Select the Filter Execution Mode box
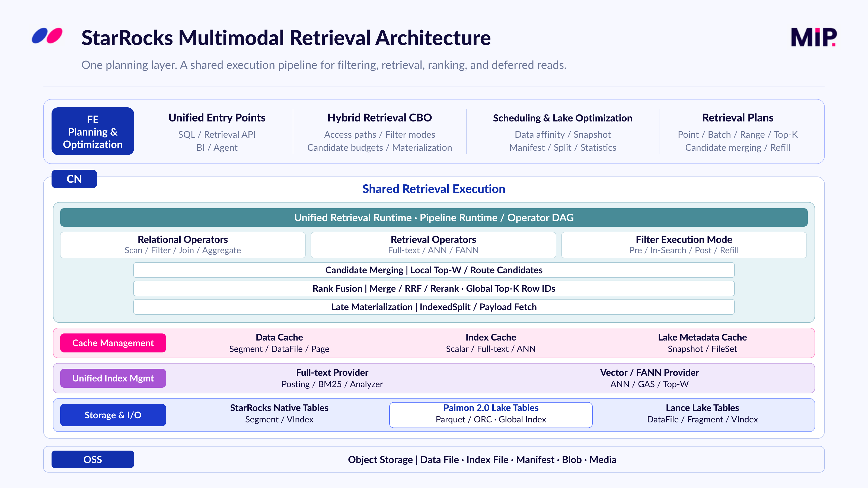 tap(684, 245)
